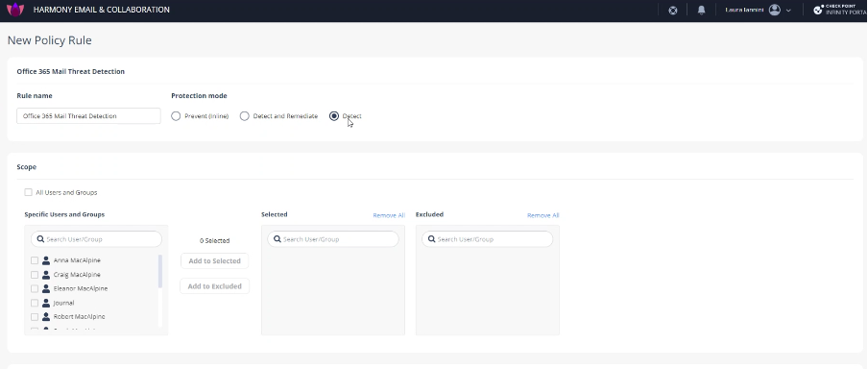
Task: Click Remove All above the Selected list
Action: [x=389, y=215]
